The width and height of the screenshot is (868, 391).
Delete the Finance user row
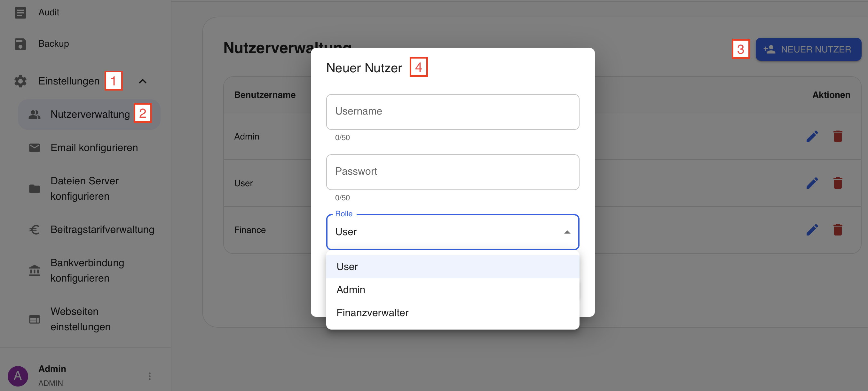pos(838,230)
